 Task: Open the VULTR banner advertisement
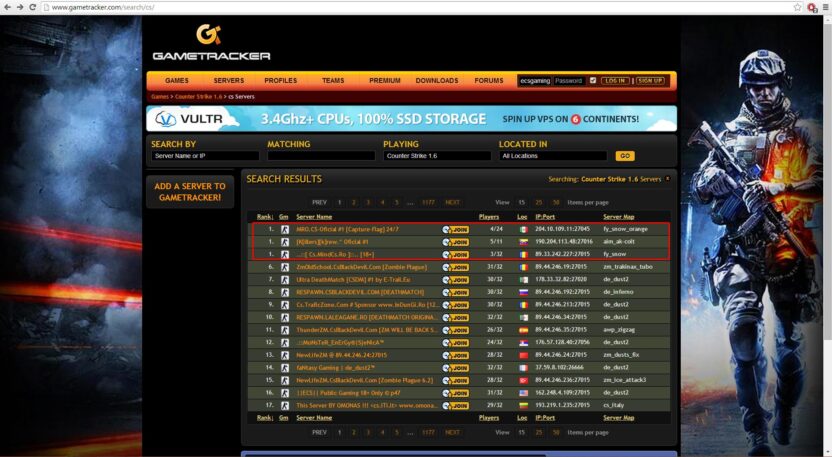[411, 119]
